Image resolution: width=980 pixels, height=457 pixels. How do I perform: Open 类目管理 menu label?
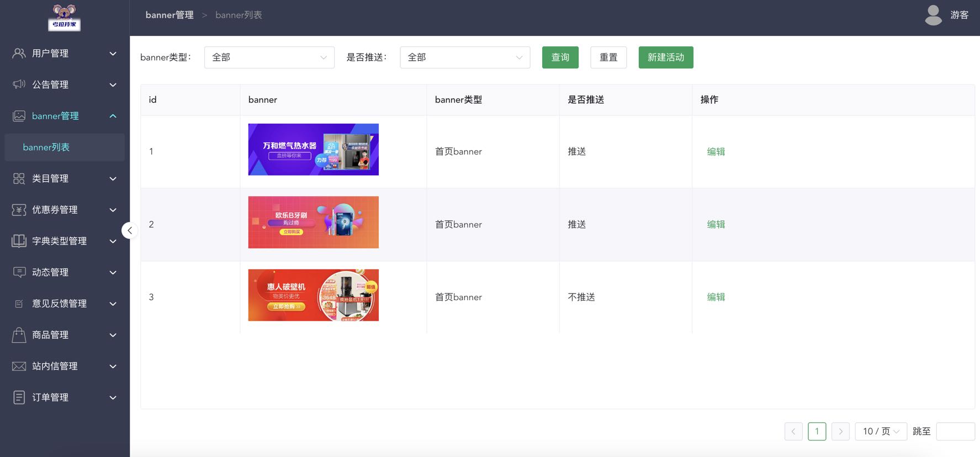[x=50, y=178]
